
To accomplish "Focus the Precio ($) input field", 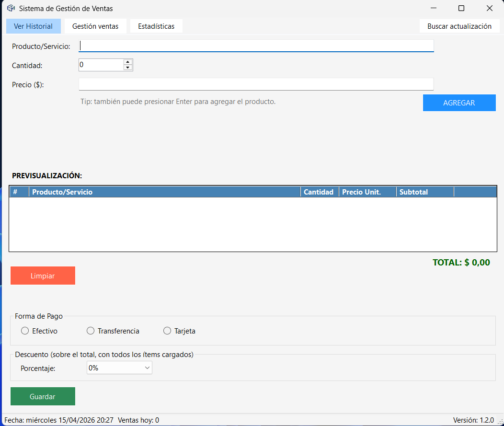I will 256,84.
